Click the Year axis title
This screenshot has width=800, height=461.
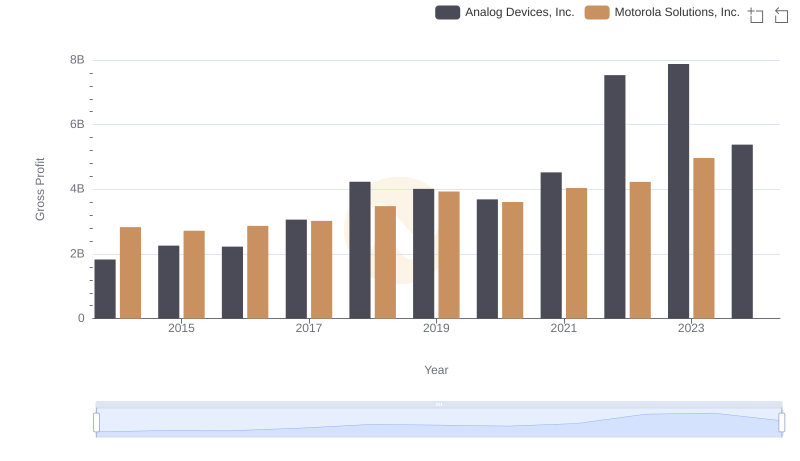(436, 370)
